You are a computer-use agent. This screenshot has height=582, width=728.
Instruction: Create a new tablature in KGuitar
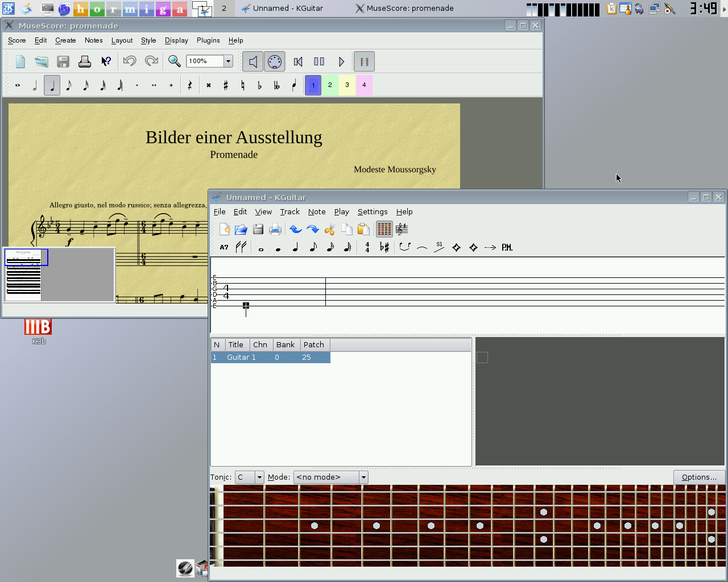pos(224,229)
